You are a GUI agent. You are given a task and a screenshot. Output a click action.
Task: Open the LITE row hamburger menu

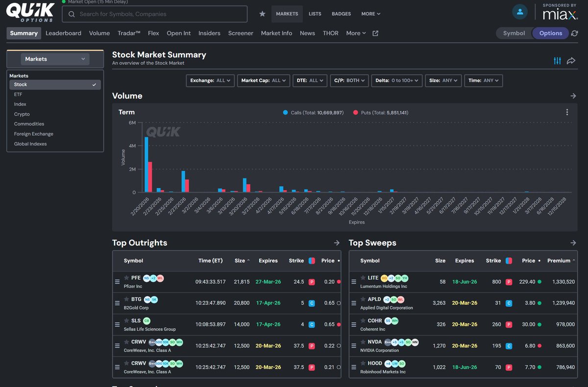[x=354, y=282]
